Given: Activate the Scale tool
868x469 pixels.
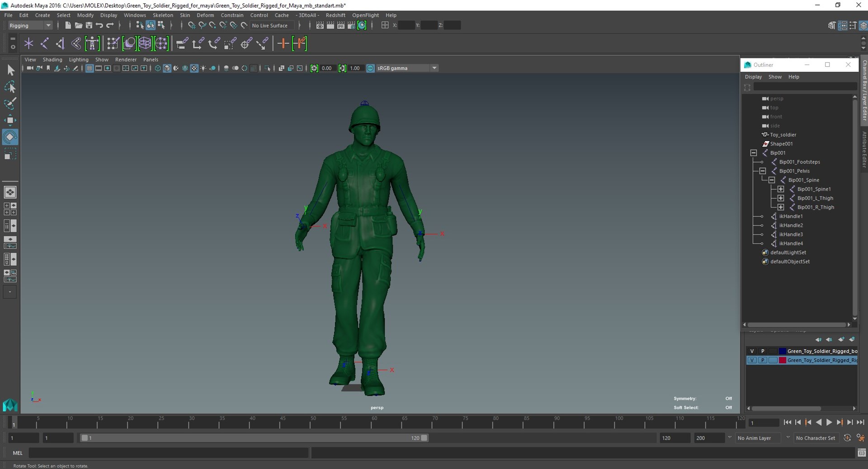Looking at the screenshot, I should (10, 154).
